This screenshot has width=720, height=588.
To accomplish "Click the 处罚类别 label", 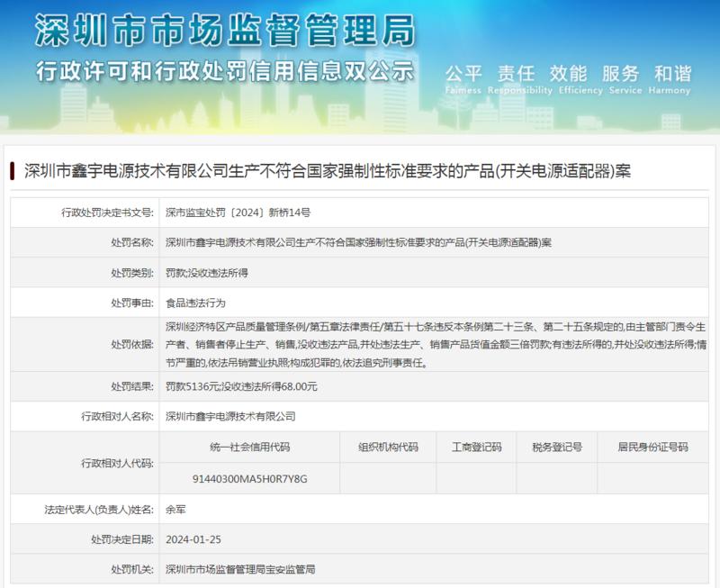I will pyautogui.click(x=132, y=273).
